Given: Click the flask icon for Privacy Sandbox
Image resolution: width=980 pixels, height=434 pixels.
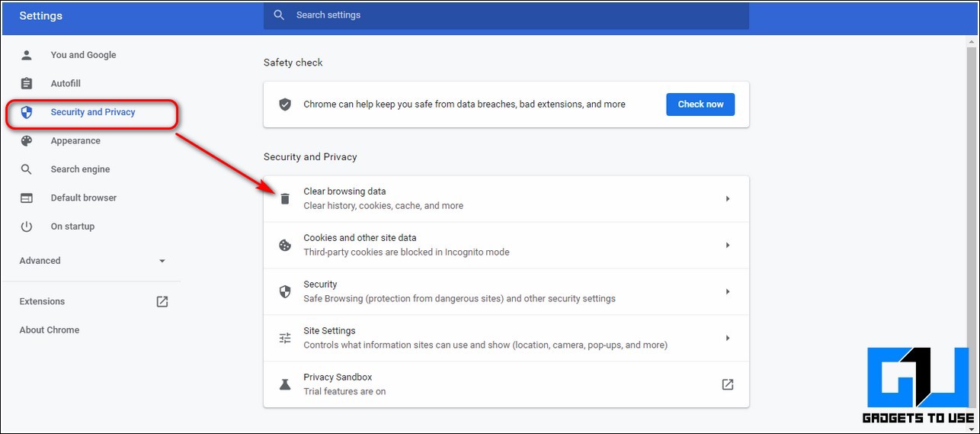Looking at the screenshot, I should 285,384.
